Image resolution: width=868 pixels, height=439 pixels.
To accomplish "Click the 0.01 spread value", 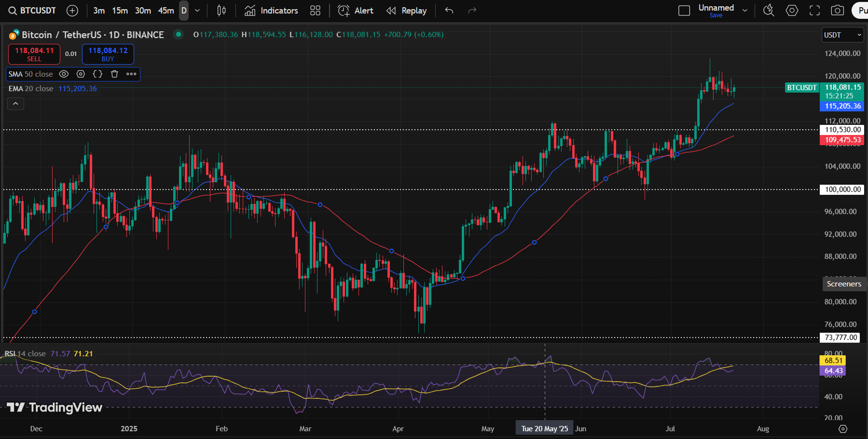I will click(71, 54).
